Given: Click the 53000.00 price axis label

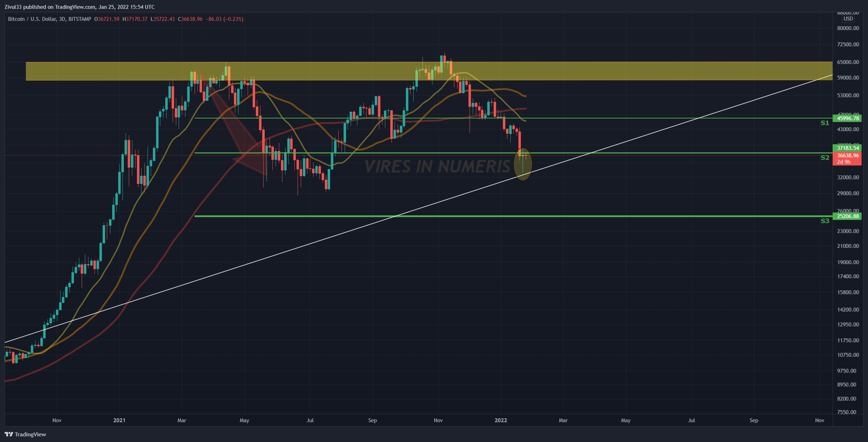Looking at the screenshot, I should pyautogui.click(x=848, y=95).
